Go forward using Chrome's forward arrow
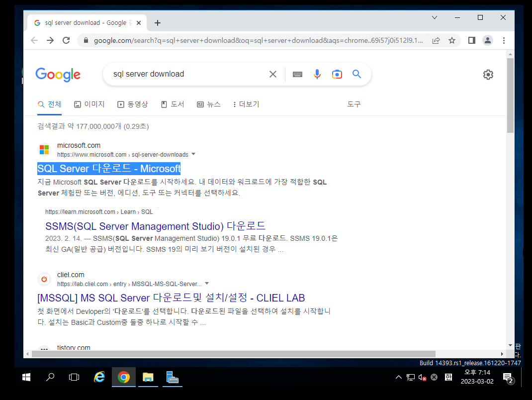Viewport: 532px width, 400px height. point(50,40)
